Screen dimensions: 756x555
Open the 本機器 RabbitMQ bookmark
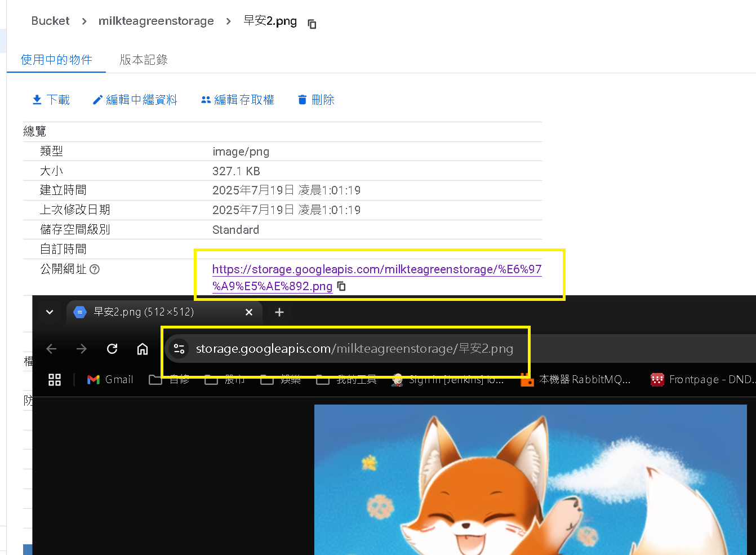point(576,380)
